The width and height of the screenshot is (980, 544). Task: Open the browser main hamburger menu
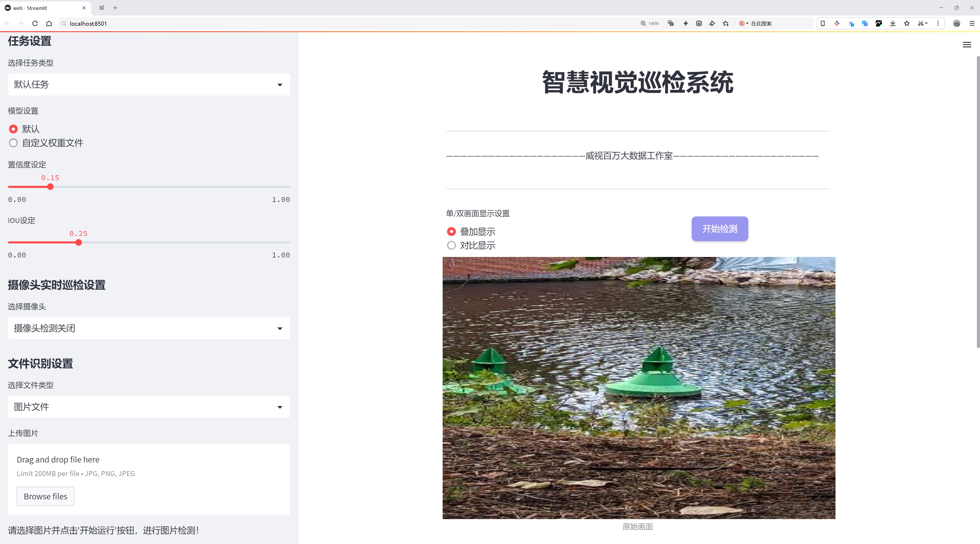972,24
